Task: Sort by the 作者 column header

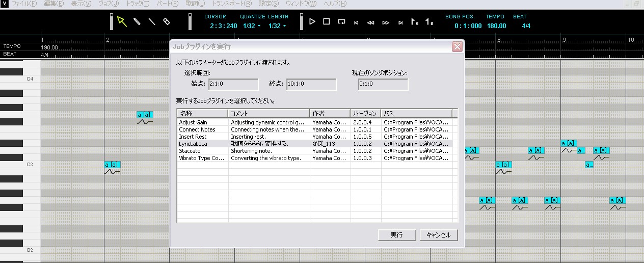Action: pyautogui.click(x=330, y=113)
